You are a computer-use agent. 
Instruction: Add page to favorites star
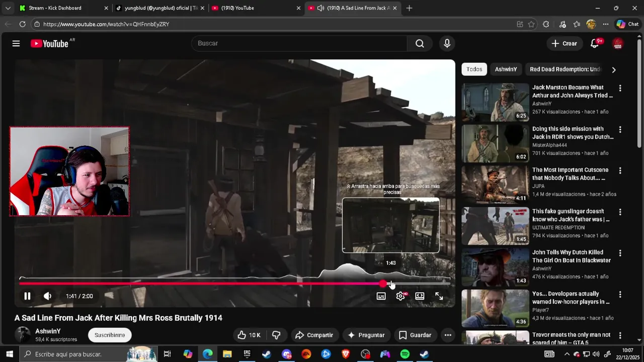[531, 24]
